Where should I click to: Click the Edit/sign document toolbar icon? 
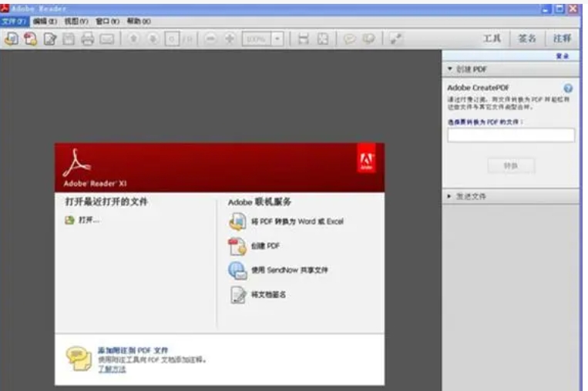(50, 38)
